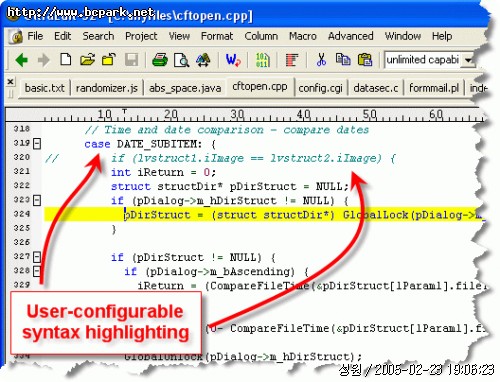Click the green Back arrow icon

pyautogui.click(x=22, y=60)
